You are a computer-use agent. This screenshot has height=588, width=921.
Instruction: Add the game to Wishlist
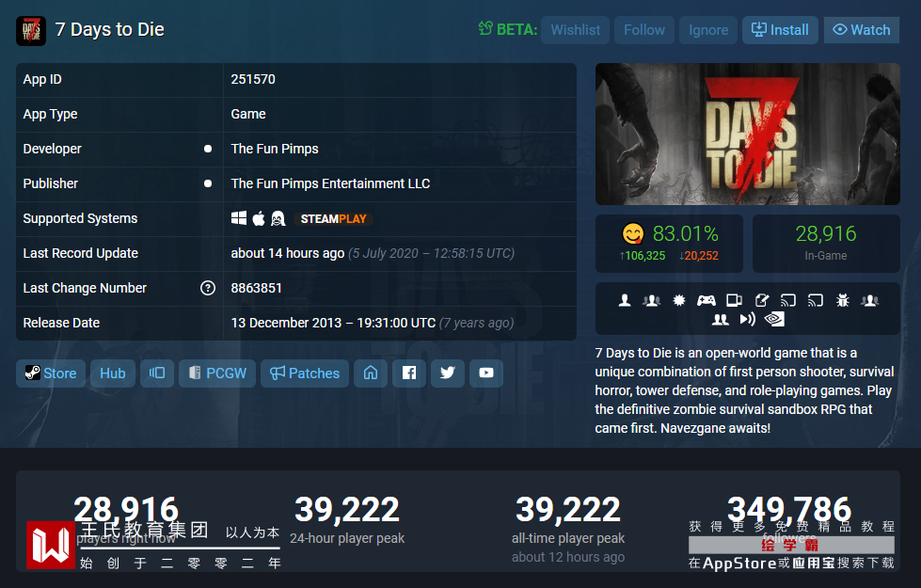click(x=575, y=30)
